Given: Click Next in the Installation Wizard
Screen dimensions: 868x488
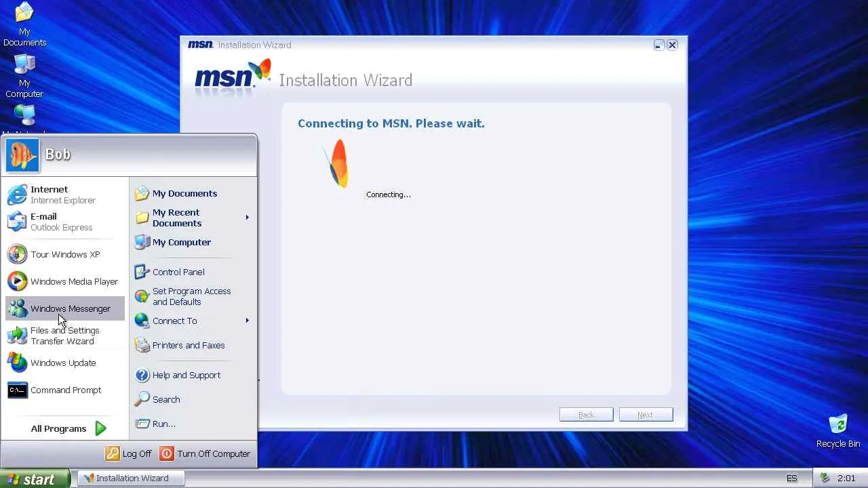Looking at the screenshot, I should 646,415.
